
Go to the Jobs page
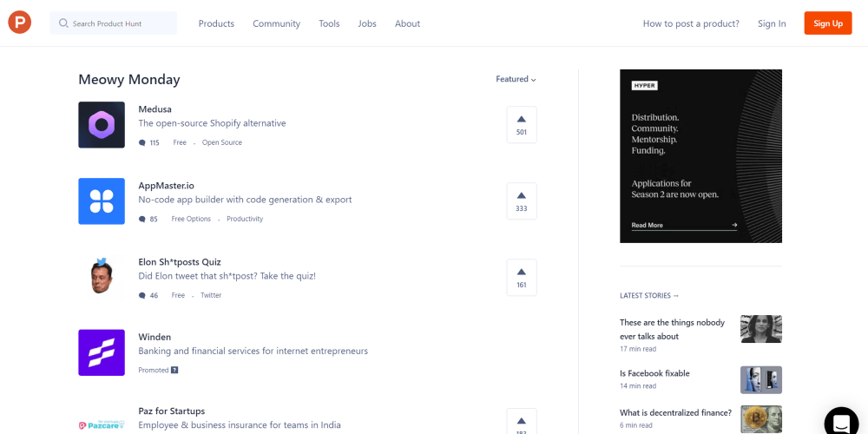point(367,23)
